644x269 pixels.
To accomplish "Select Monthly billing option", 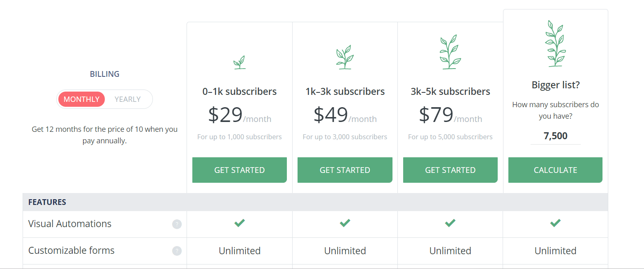I will (81, 99).
